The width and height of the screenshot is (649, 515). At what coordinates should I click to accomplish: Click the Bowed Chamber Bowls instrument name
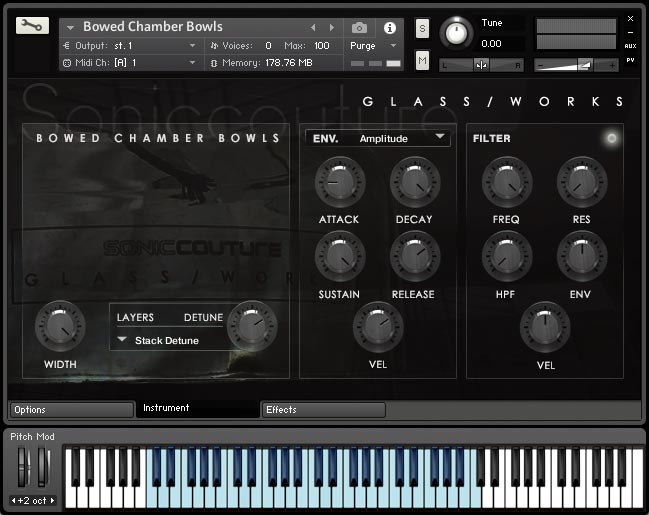click(x=153, y=26)
